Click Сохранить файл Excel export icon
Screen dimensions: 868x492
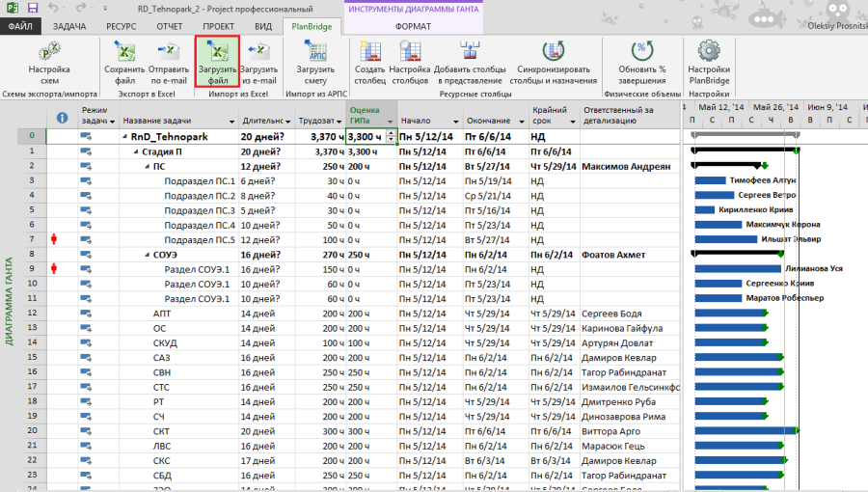pos(124,63)
